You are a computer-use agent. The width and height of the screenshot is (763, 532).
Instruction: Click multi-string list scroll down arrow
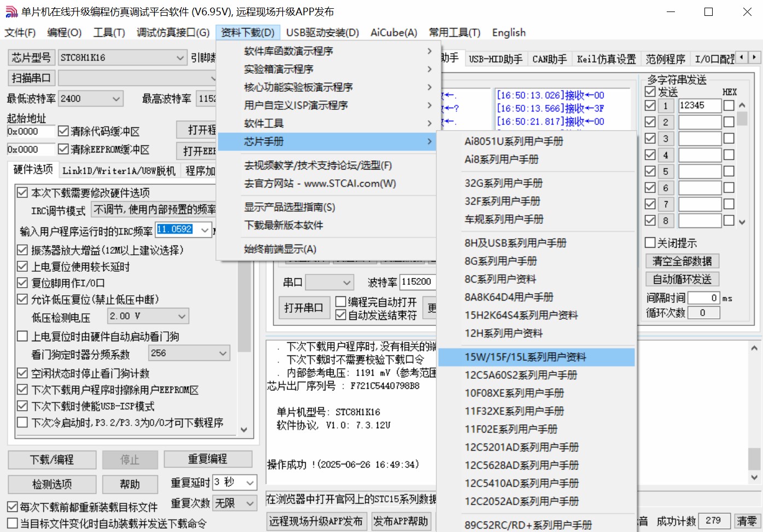pos(742,222)
